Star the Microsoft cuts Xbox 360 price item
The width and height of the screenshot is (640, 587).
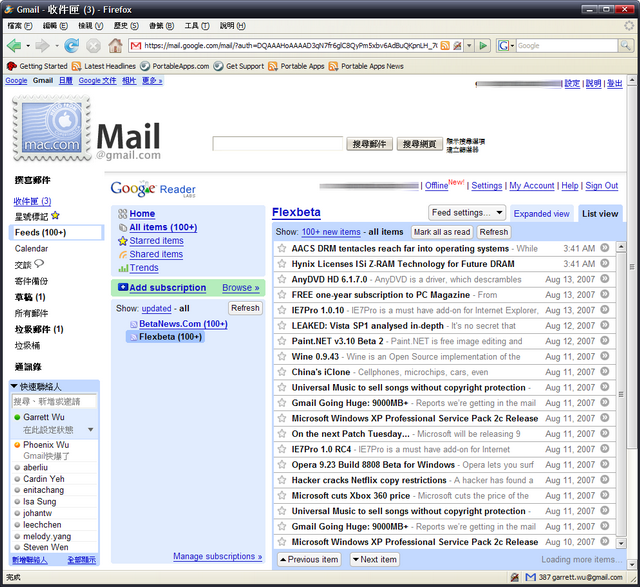(282, 496)
